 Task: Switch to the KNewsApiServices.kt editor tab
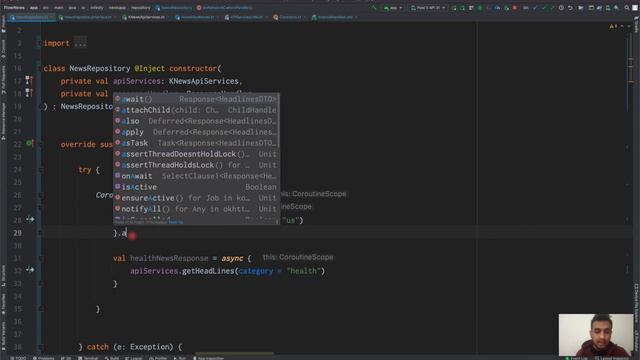pyautogui.click(x=146, y=17)
